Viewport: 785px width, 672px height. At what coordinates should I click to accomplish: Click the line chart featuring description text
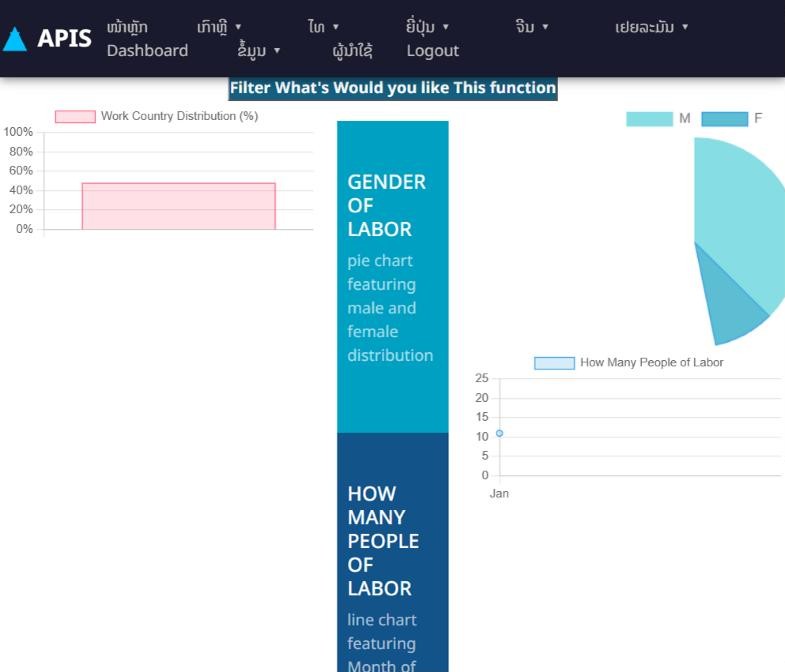point(382,643)
